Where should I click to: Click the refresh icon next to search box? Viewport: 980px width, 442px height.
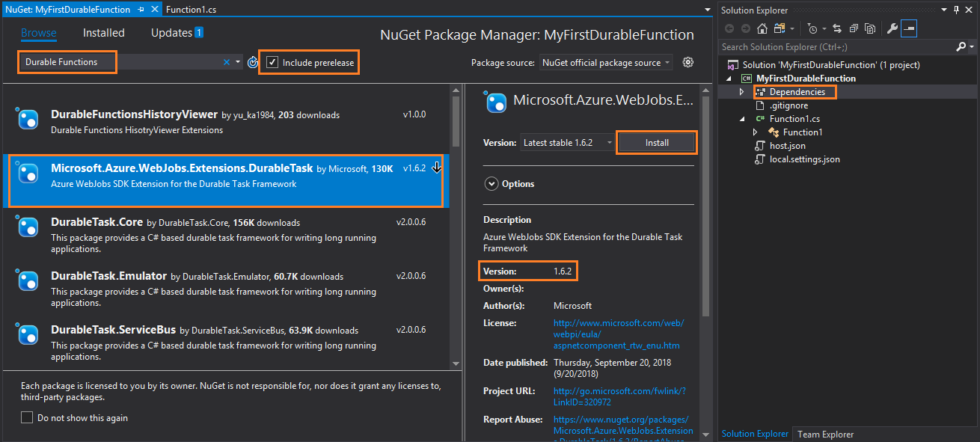pyautogui.click(x=253, y=62)
